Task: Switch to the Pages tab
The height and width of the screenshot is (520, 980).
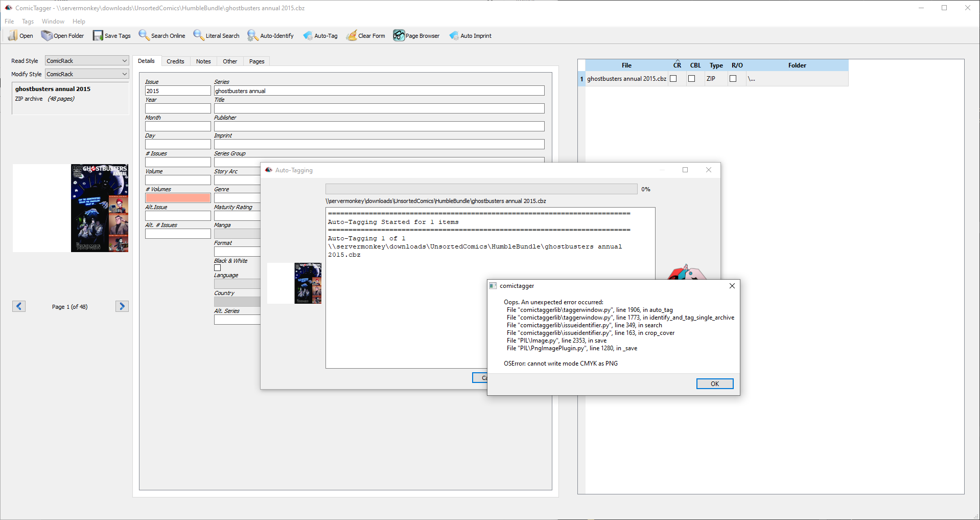Action: [x=257, y=61]
